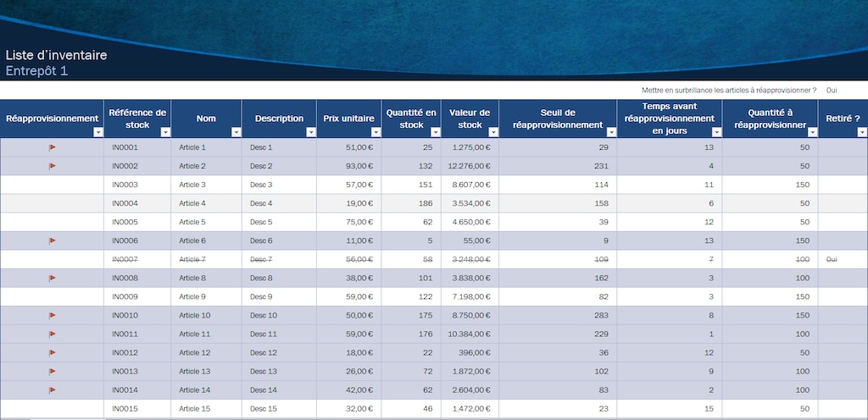868x420 pixels.
Task: Select cell IN0003 reference
Action: click(137, 185)
